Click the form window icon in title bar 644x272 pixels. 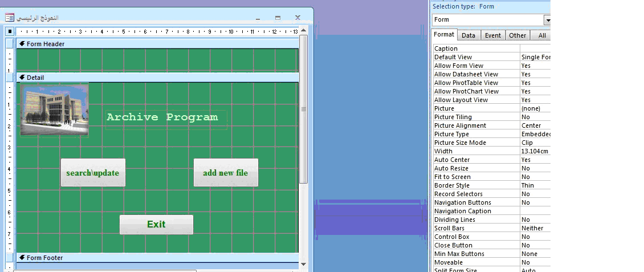tap(10, 18)
